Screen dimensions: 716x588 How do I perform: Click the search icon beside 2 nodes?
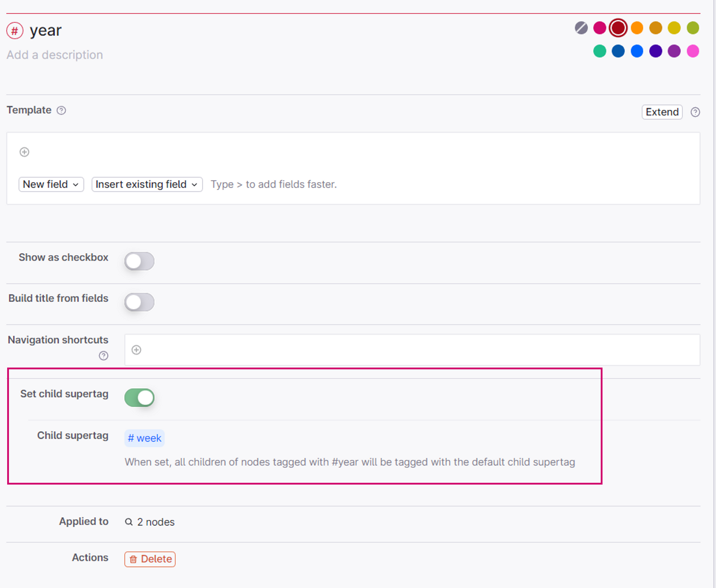click(x=129, y=522)
